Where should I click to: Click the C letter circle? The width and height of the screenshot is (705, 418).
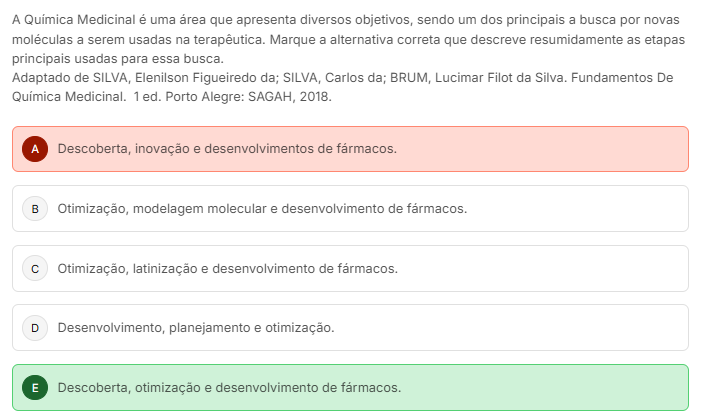click(35, 269)
